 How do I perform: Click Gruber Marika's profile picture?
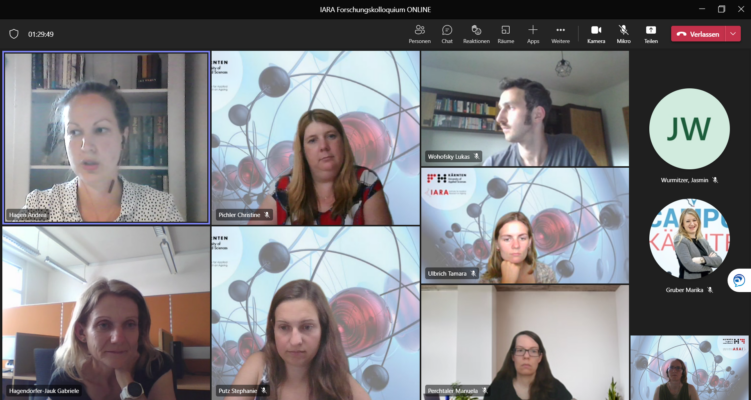tap(689, 239)
